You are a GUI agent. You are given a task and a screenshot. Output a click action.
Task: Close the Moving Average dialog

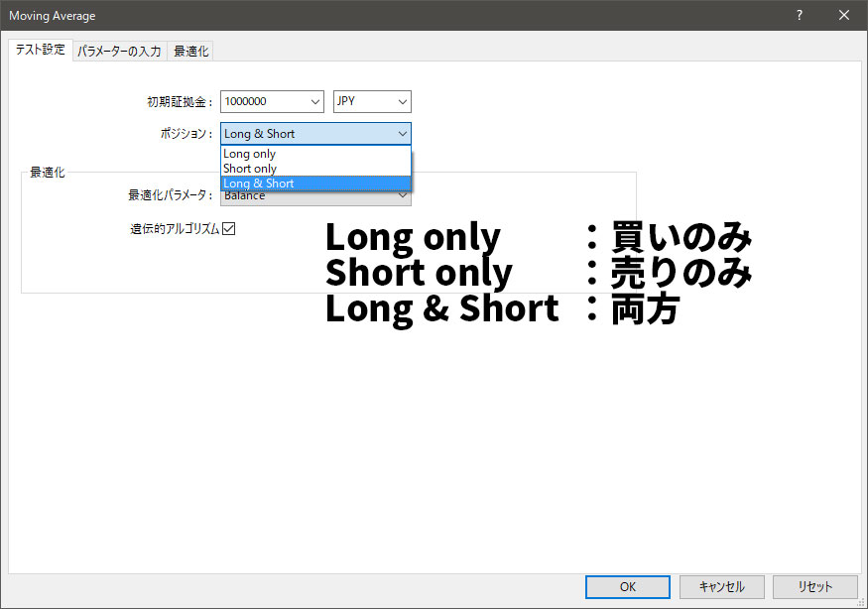click(844, 16)
